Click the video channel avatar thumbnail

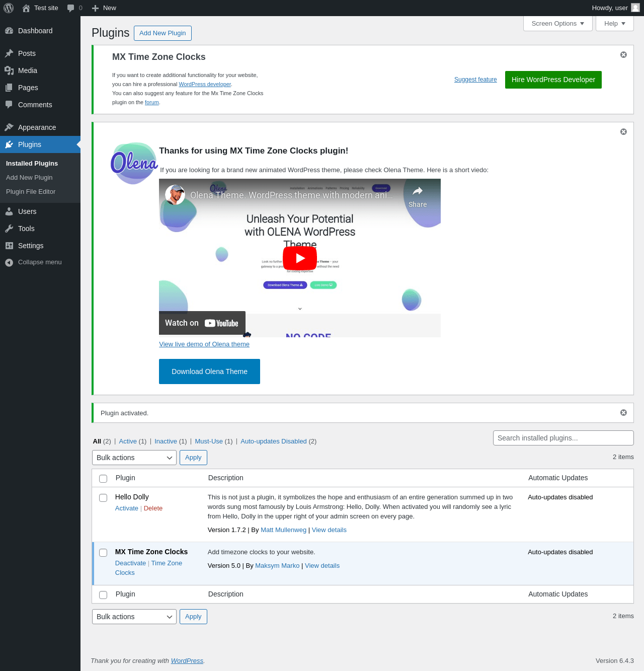(175, 195)
